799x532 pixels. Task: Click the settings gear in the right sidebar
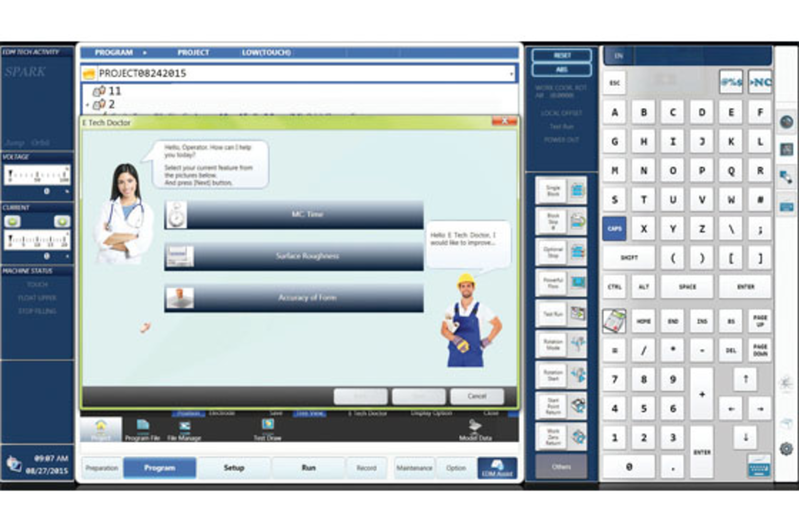[786, 449]
